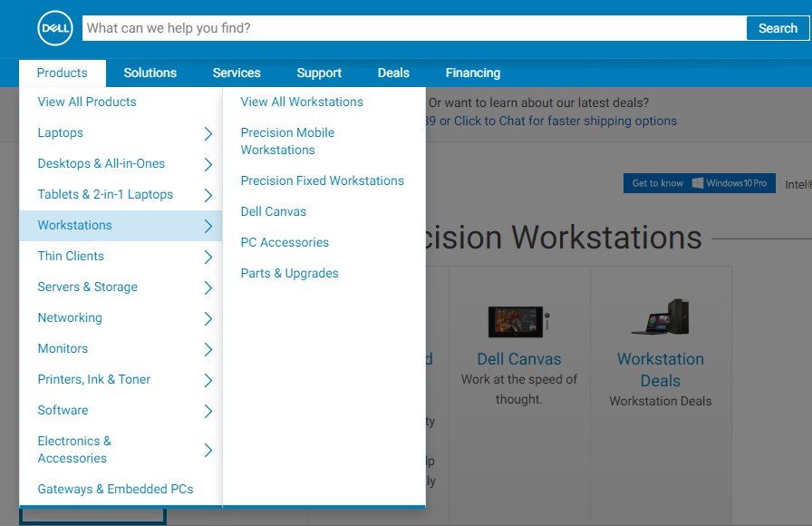Image resolution: width=812 pixels, height=526 pixels.
Task: Expand the Electronics & Accessories chevron
Action: click(208, 450)
